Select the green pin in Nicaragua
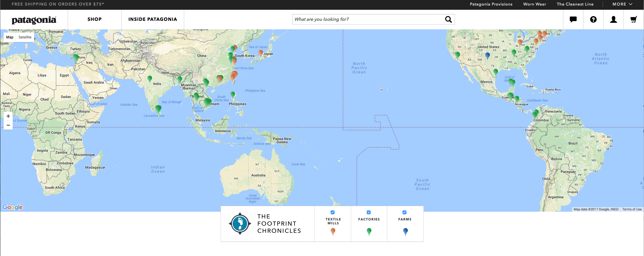This screenshot has height=256, width=644. (517, 99)
